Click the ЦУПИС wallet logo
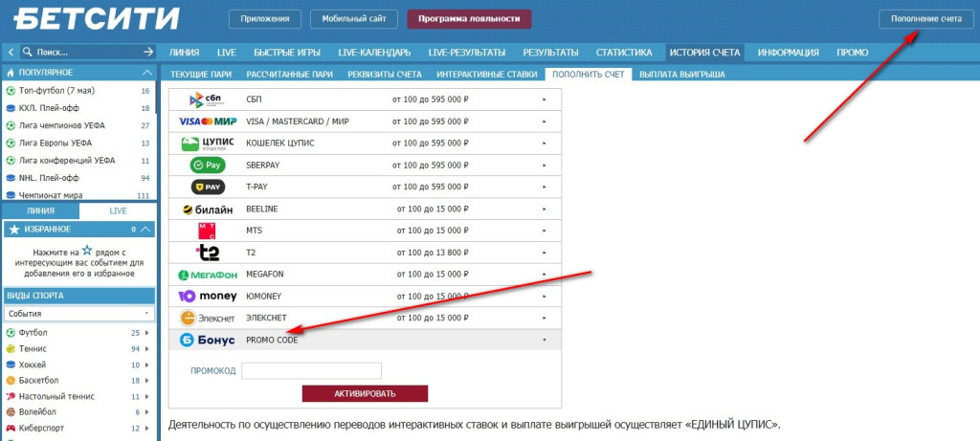Image resolution: width=980 pixels, height=441 pixels. click(x=207, y=143)
